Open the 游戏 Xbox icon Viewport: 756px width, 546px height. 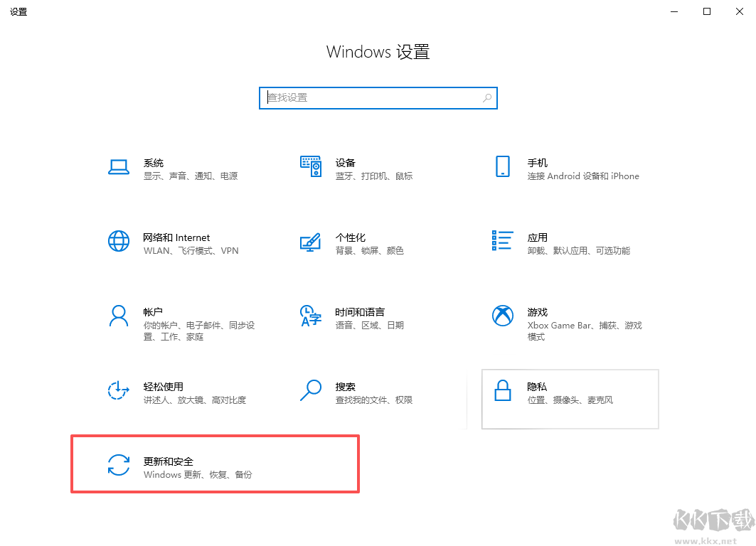502,316
